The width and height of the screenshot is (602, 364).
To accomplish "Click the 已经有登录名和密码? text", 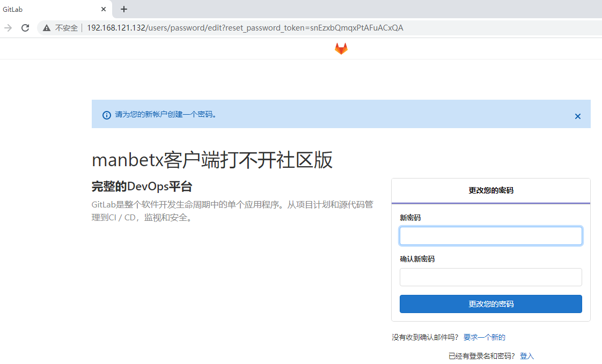I will [481, 356].
